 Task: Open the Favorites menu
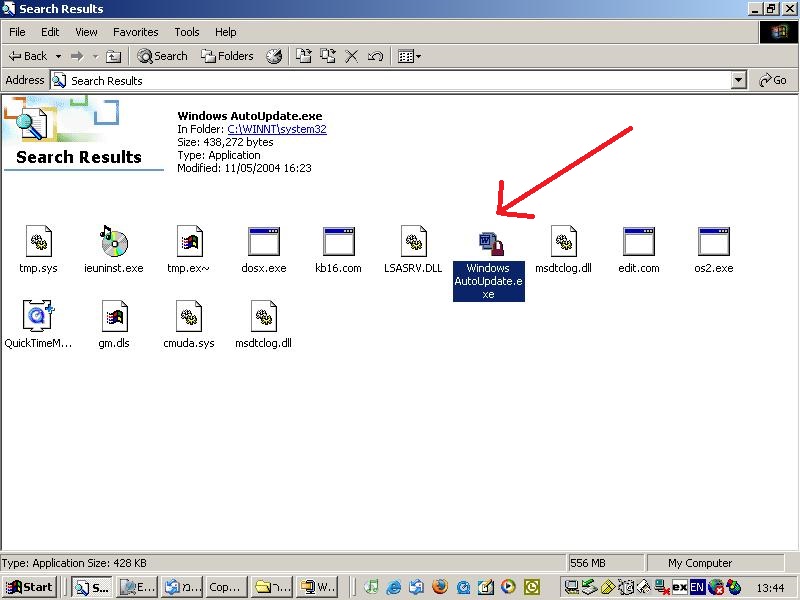(136, 32)
